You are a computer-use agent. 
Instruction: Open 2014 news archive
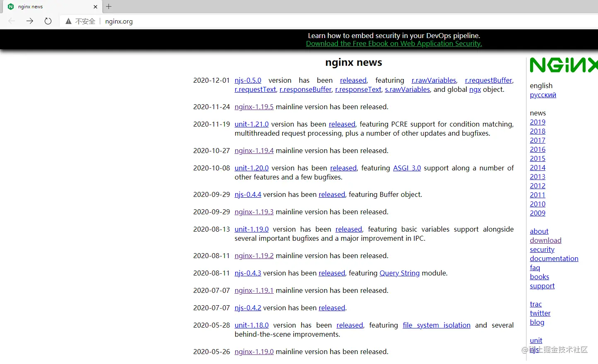tap(538, 168)
